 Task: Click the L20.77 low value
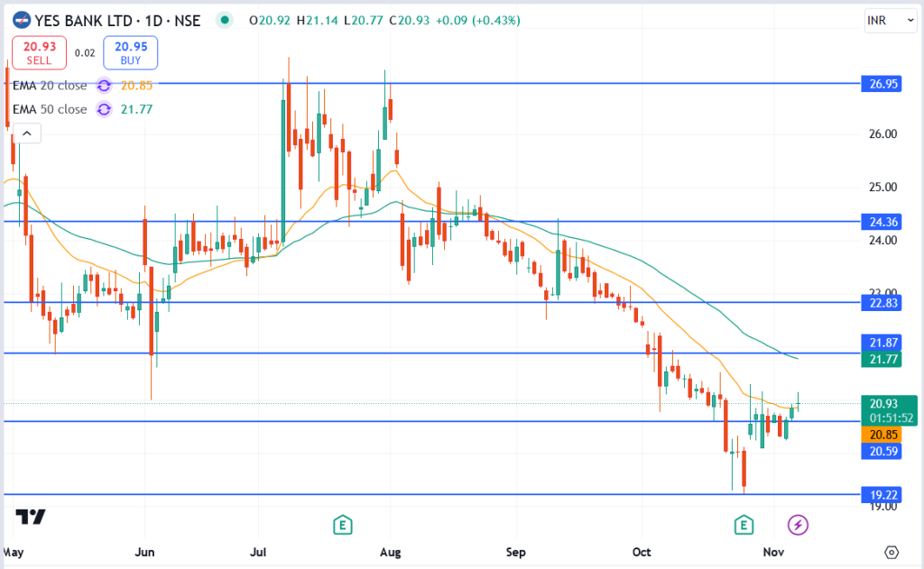(364, 21)
